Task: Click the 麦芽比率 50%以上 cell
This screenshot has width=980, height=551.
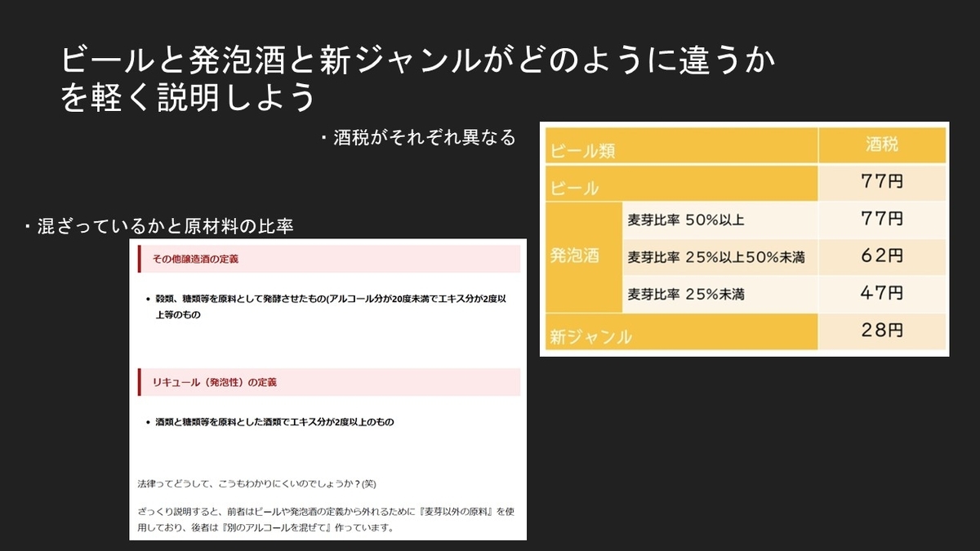Action: point(719,220)
